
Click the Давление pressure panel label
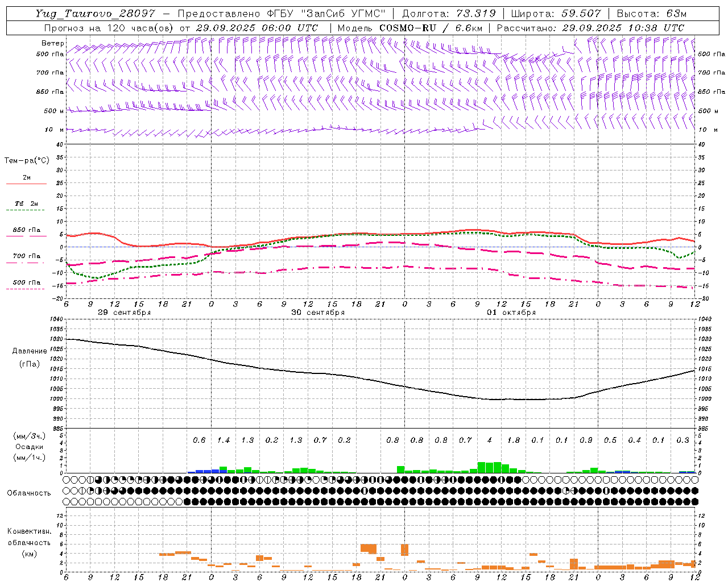30,351
